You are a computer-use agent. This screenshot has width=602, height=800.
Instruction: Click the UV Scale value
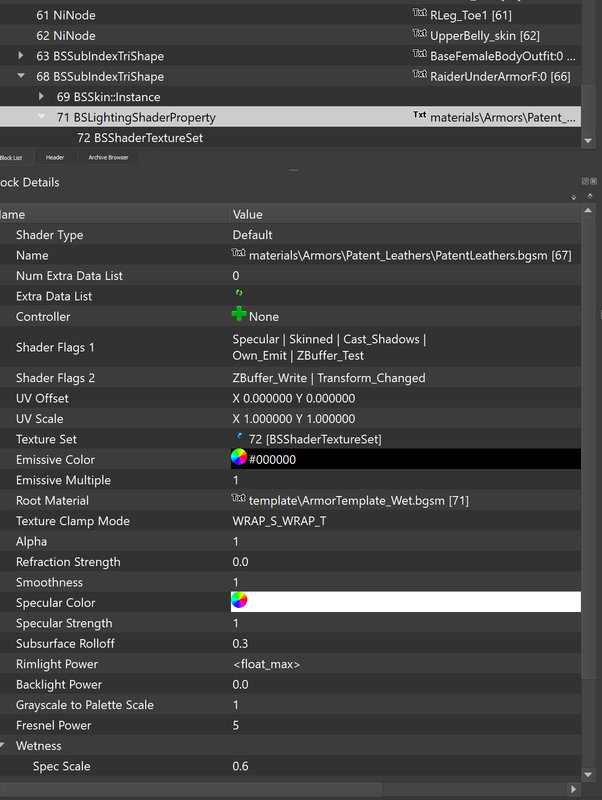coord(294,418)
